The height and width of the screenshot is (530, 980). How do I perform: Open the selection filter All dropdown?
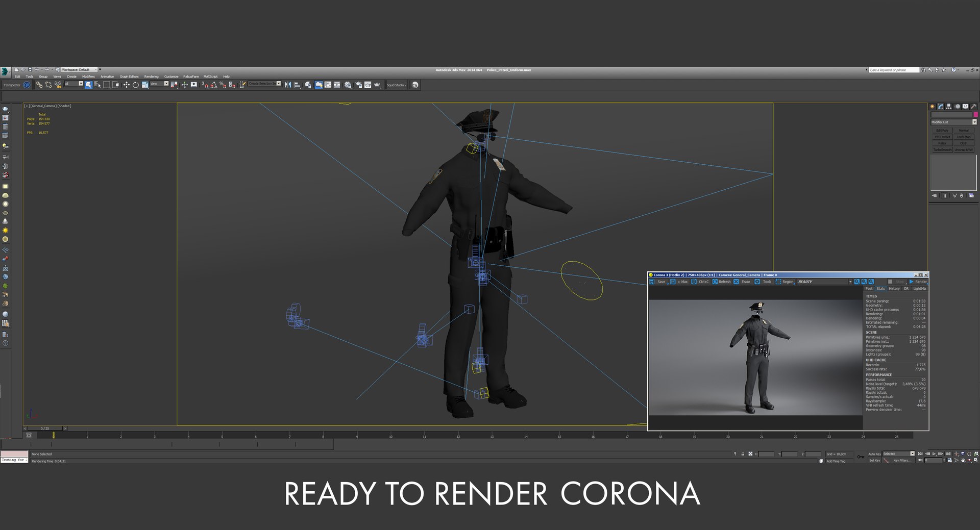[73, 84]
